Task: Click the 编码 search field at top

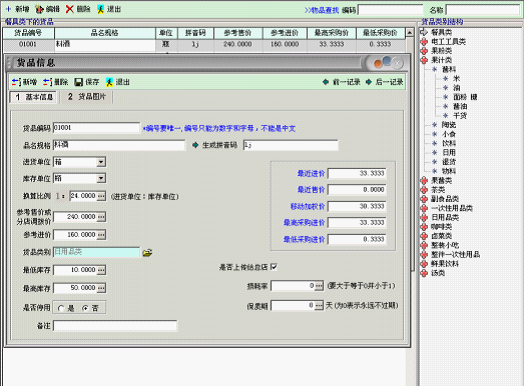Action: point(391,10)
